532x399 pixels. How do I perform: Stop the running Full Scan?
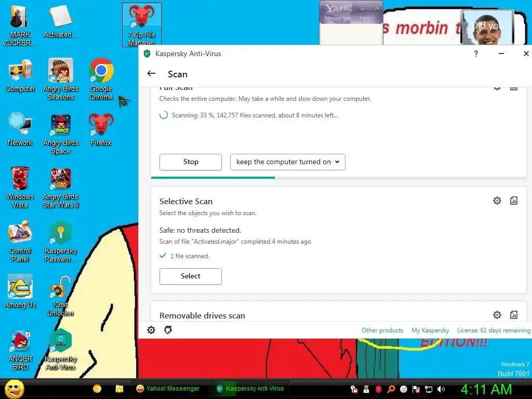point(191,162)
